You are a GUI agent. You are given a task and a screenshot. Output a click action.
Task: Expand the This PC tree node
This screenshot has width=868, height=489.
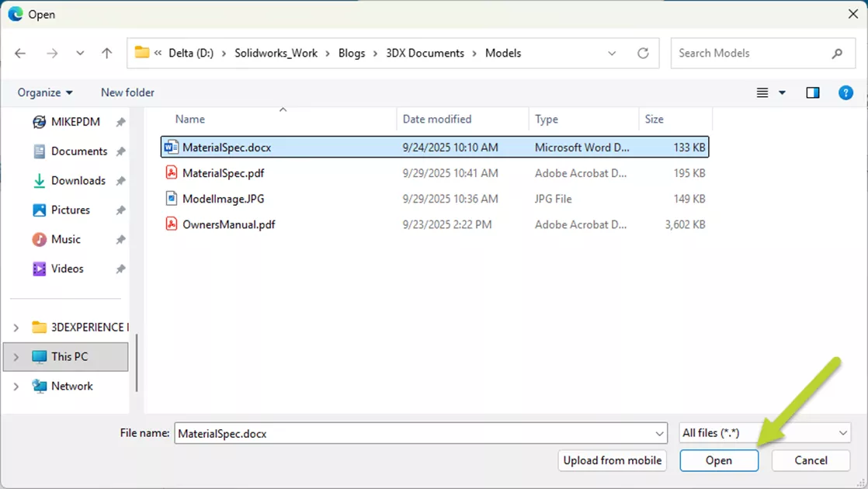(16, 356)
